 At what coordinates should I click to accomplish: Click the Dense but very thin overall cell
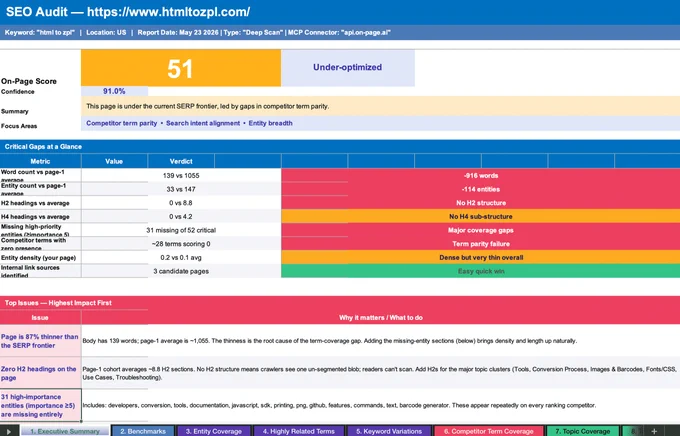pyautogui.click(x=481, y=258)
